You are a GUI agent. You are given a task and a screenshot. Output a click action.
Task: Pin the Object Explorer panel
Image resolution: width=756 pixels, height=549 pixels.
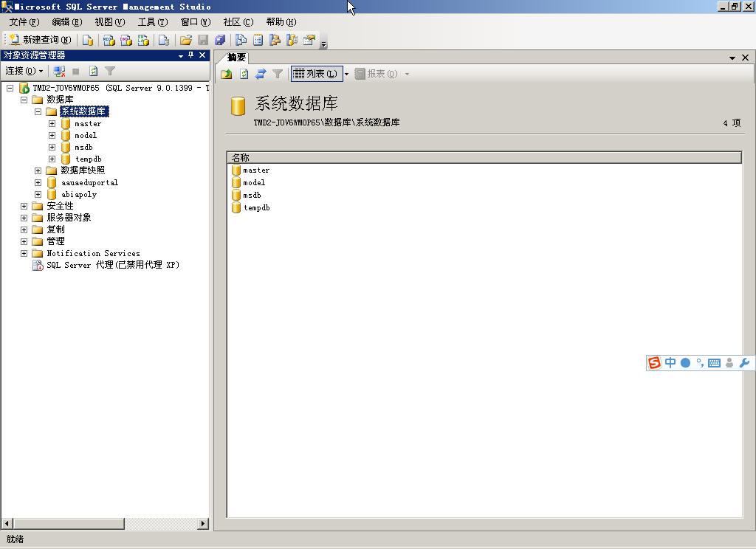point(190,55)
